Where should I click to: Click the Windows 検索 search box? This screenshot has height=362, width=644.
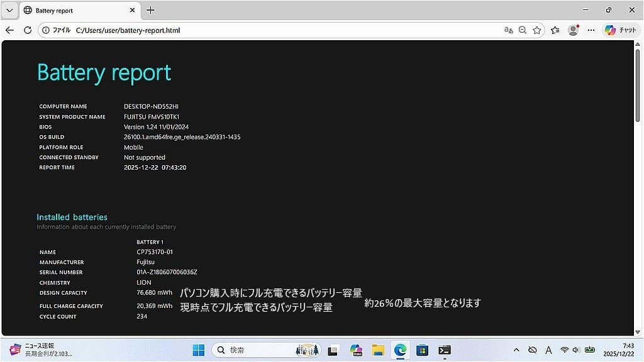(x=264, y=349)
